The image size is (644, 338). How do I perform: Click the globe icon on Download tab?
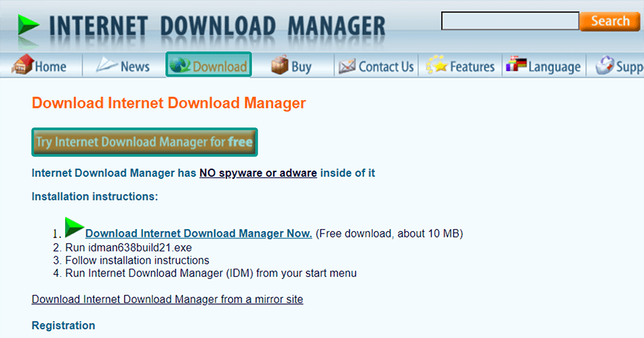click(180, 65)
